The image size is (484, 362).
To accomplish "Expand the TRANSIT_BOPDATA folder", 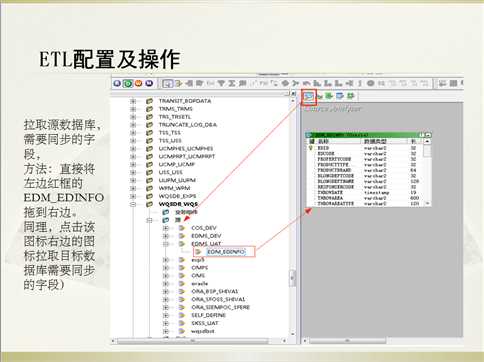I will [x=133, y=101].
